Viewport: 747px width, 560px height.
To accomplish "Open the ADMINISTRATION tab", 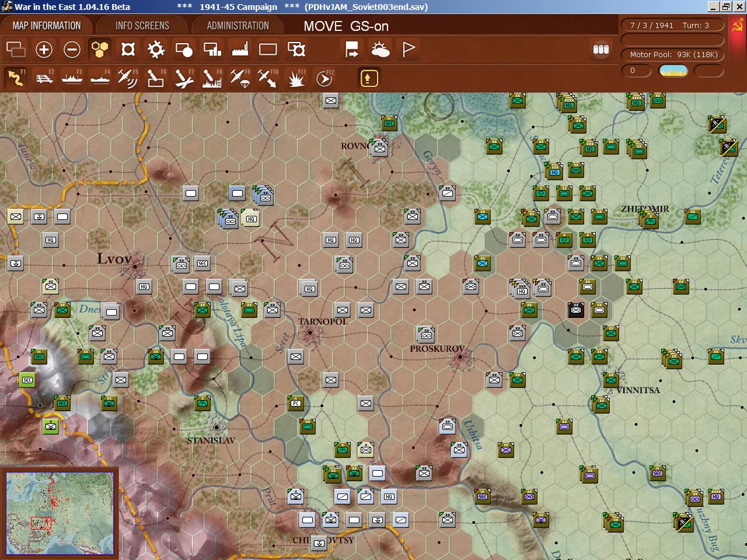I will tap(238, 26).
